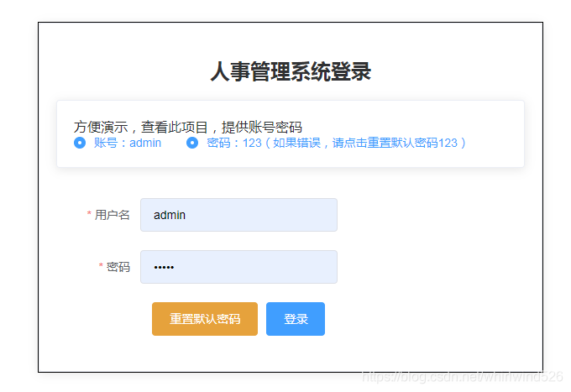Image resolution: width=571 pixels, height=392 pixels.
Task: Focus the 用户名 input field
Action: [238, 215]
